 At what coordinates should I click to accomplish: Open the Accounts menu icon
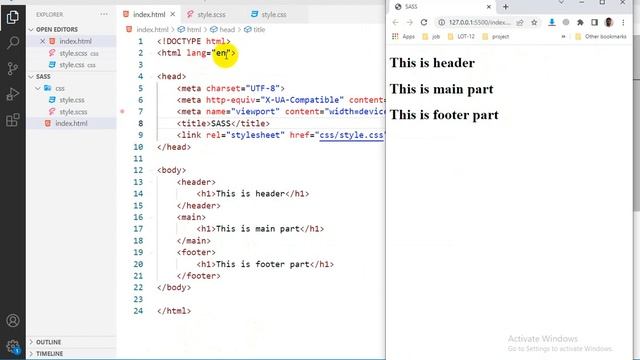tap(13, 320)
